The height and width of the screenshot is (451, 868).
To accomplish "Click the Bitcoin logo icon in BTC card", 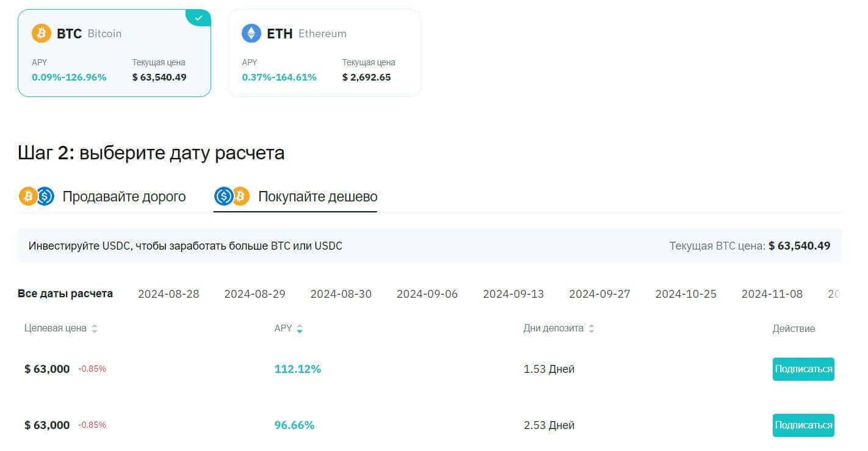I will point(42,34).
